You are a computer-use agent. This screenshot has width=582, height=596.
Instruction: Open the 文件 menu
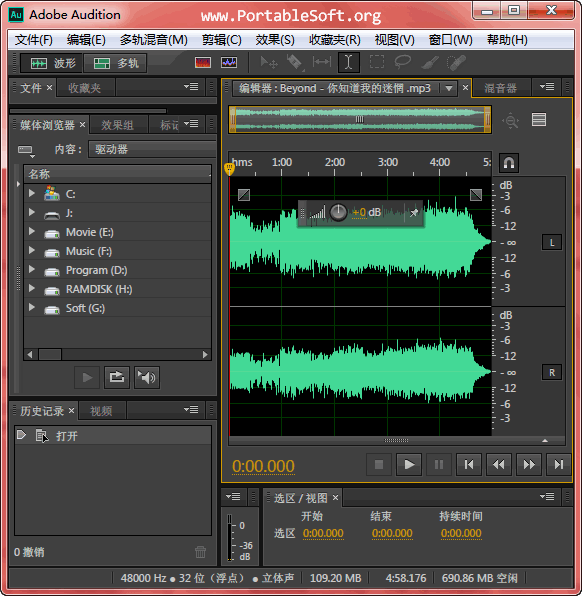pyautogui.click(x=33, y=40)
